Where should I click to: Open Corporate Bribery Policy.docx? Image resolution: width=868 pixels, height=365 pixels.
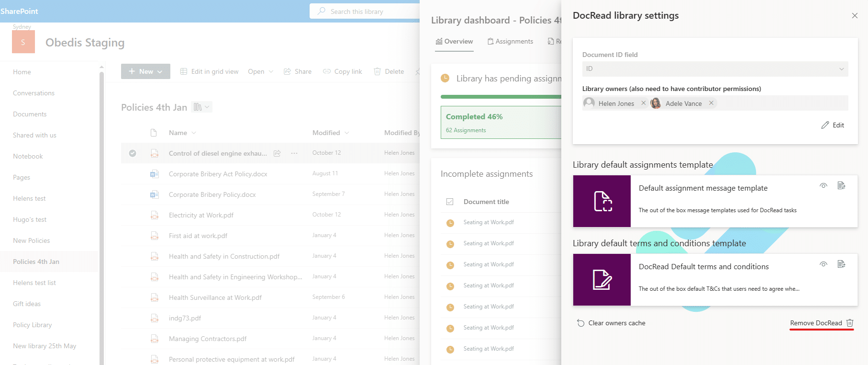[x=212, y=194]
